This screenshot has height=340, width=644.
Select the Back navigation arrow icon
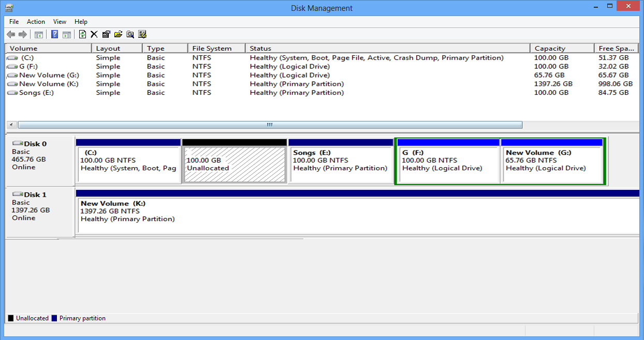coord(11,34)
